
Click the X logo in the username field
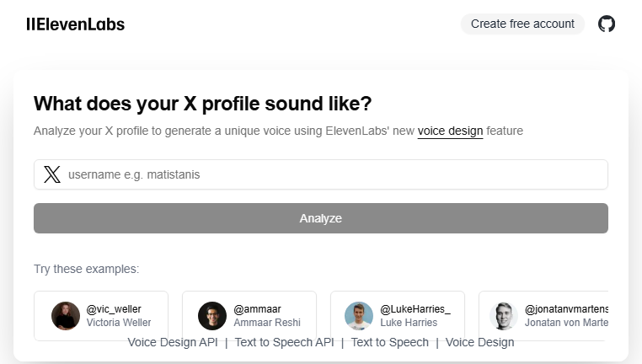pos(52,174)
